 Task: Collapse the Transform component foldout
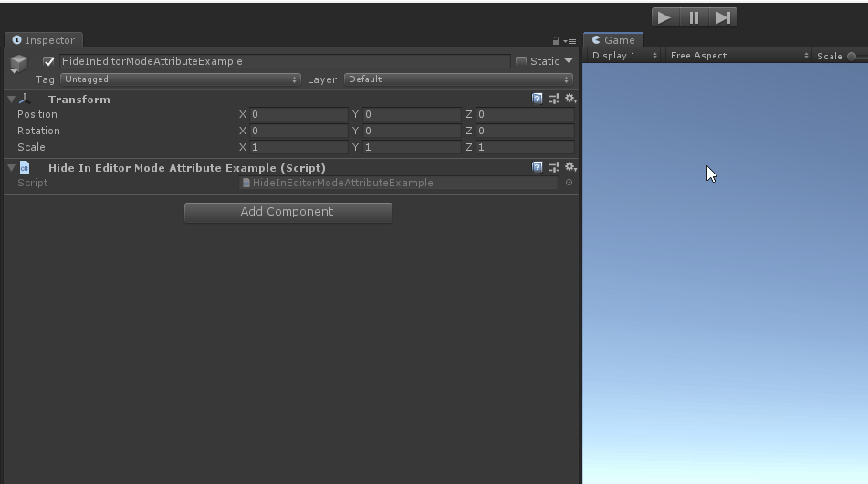11,99
